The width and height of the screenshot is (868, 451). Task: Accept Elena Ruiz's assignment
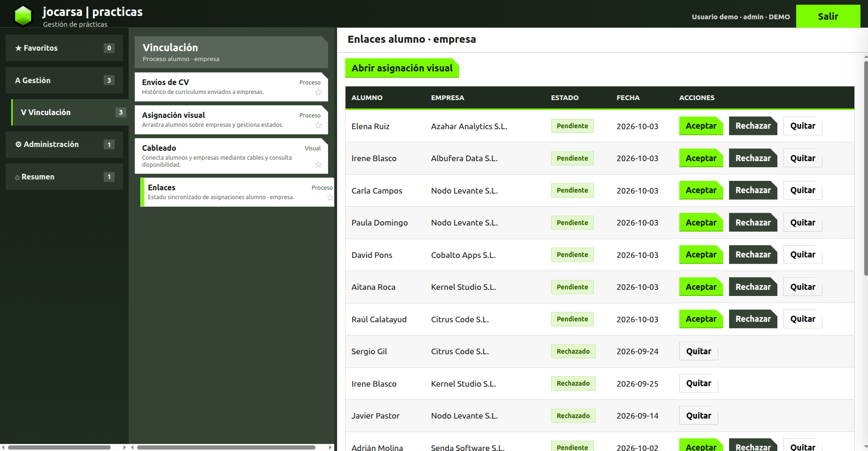point(701,126)
